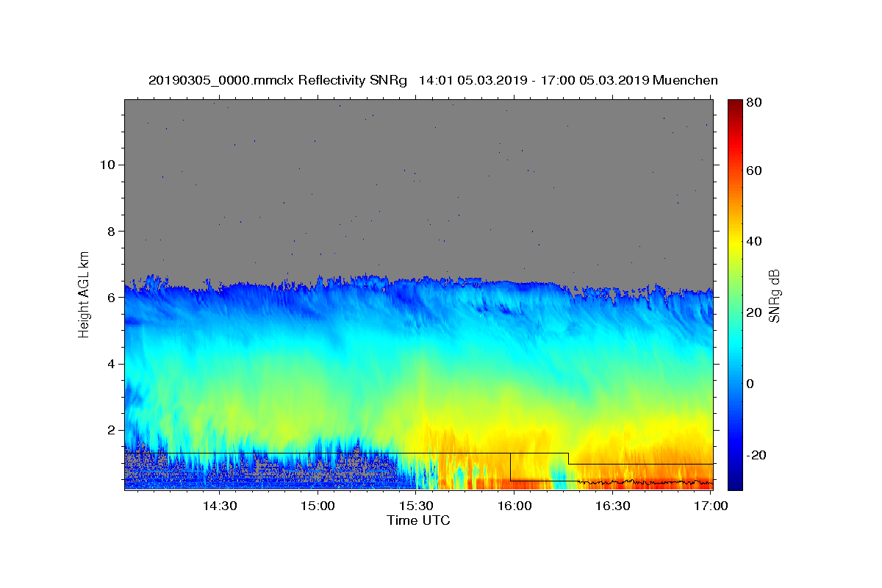Click the 'Height AGL km' axis label
Image resolution: width=882 pixels, height=588 pixels.
point(85,293)
